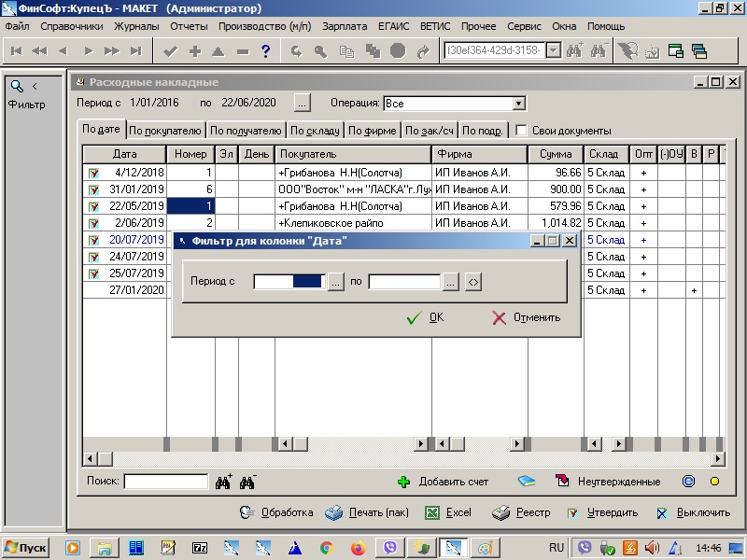The width and height of the screenshot is (747, 560).
Task: Confirm filter dialog with OK
Action: click(426, 317)
